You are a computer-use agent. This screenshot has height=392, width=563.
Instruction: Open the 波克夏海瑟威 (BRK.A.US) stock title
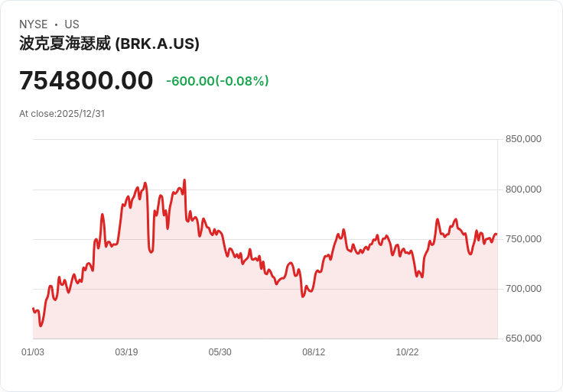109,44
